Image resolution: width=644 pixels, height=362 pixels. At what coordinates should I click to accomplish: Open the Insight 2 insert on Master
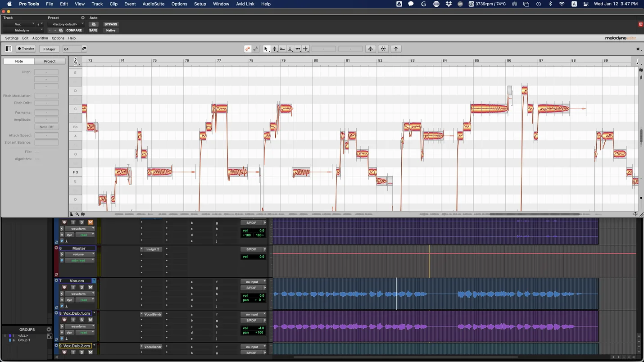pyautogui.click(x=152, y=249)
